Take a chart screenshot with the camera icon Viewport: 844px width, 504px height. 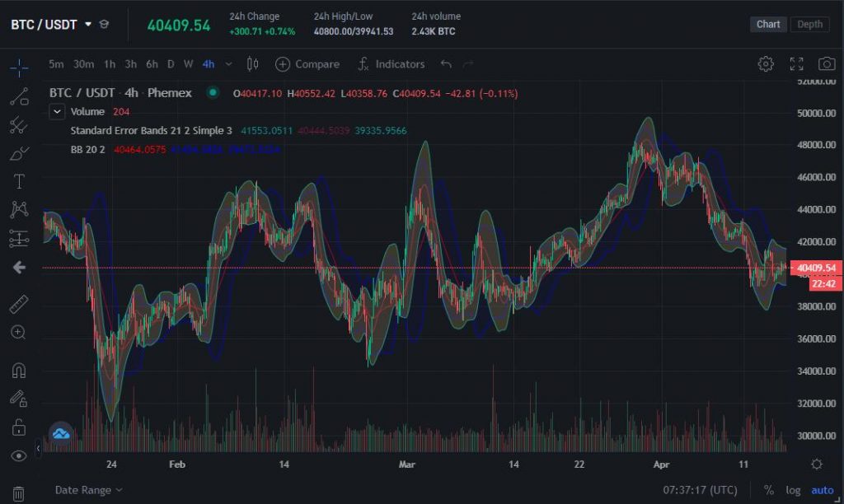coord(827,63)
